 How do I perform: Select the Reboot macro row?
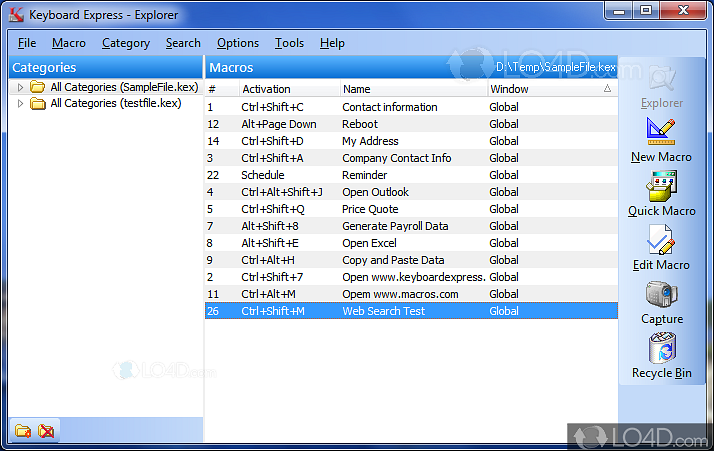pyautogui.click(x=411, y=124)
